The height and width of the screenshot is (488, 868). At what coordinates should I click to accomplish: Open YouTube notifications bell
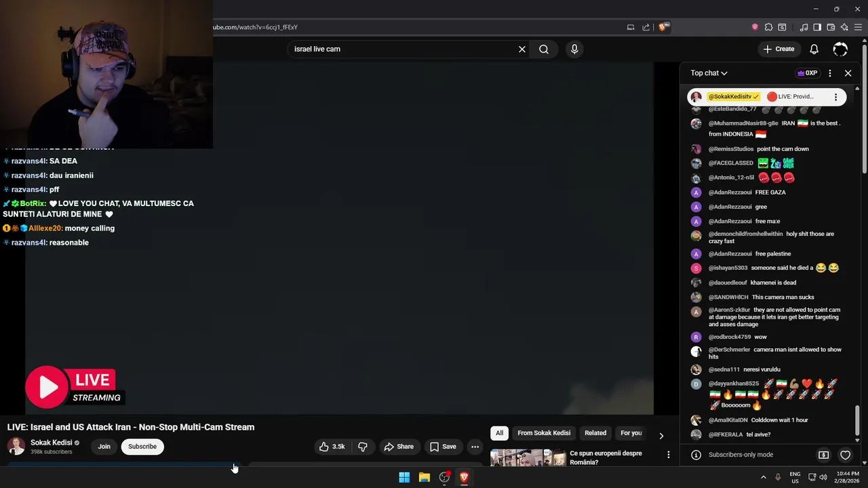point(814,49)
